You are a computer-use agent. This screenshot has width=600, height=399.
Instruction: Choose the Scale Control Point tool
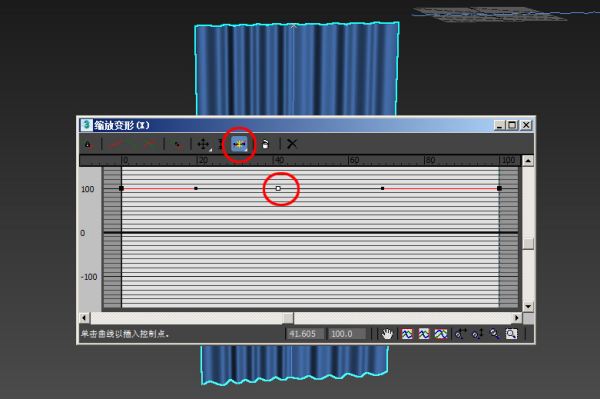click(x=221, y=144)
